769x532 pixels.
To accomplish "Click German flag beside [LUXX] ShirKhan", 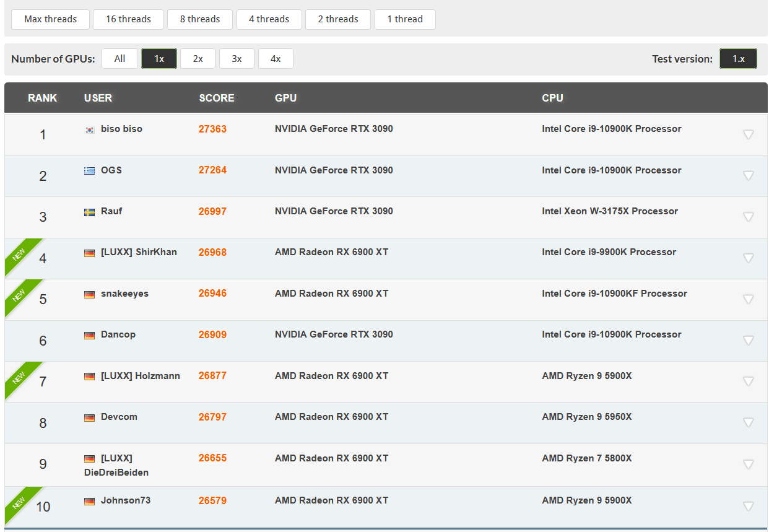I will click(x=90, y=253).
